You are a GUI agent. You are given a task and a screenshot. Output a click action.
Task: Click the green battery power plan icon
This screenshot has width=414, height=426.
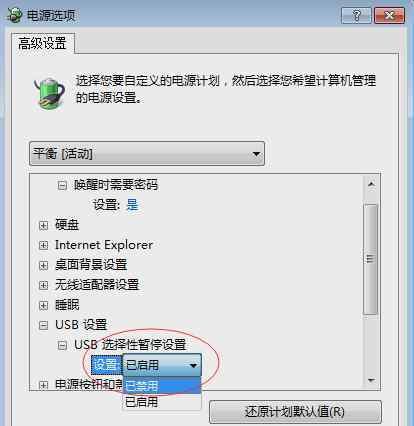pyautogui.click(x=49, y=93)
